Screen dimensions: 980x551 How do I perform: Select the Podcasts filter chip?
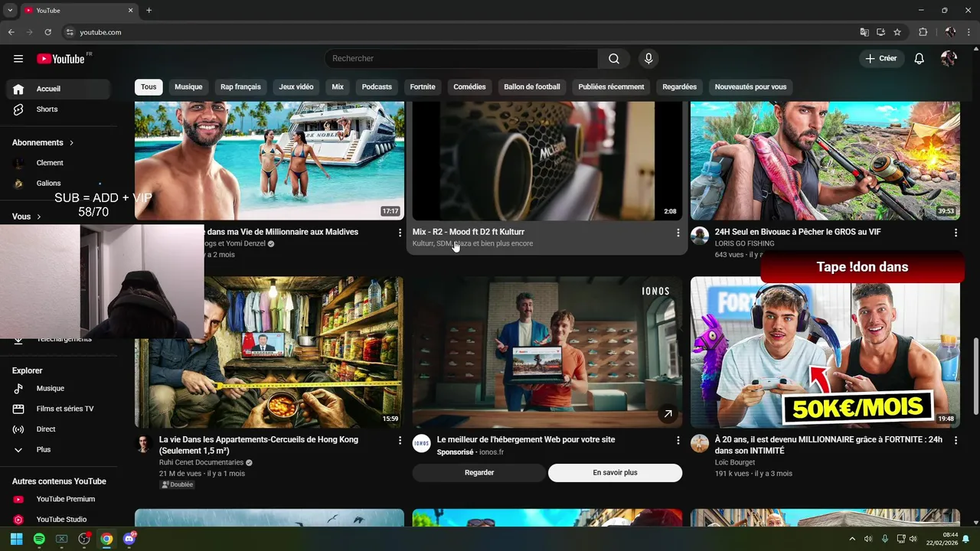(x=377, y=87)
